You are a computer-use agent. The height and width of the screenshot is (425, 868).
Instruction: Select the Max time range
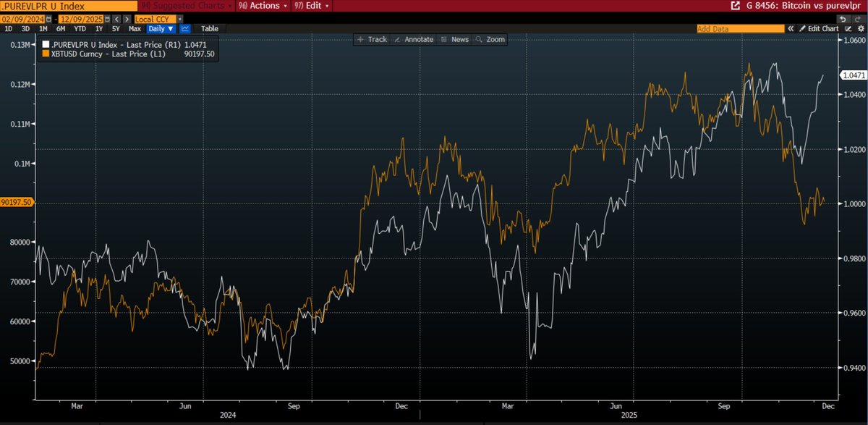point(136,28)
